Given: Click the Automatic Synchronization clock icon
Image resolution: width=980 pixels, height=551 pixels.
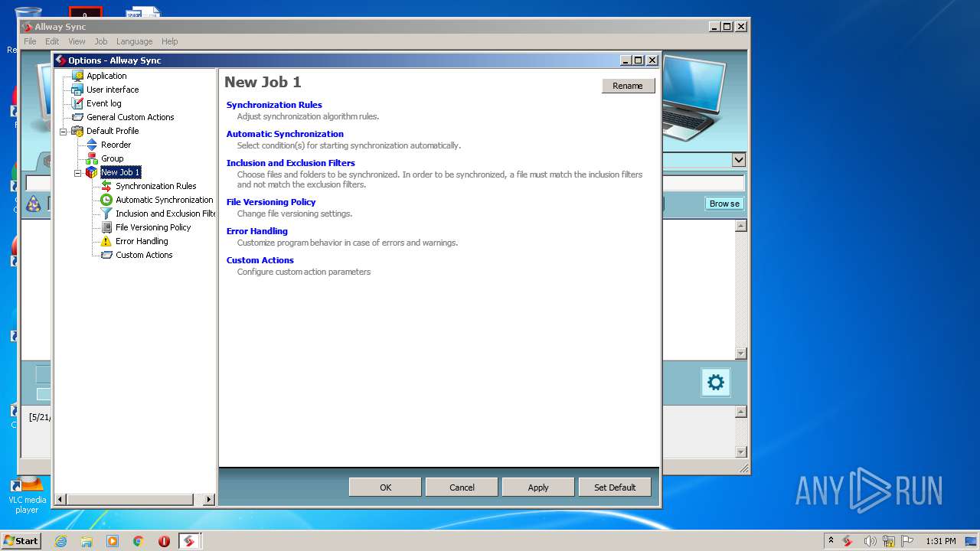Looking at the screenshot, I should click(x=106, y=200).
